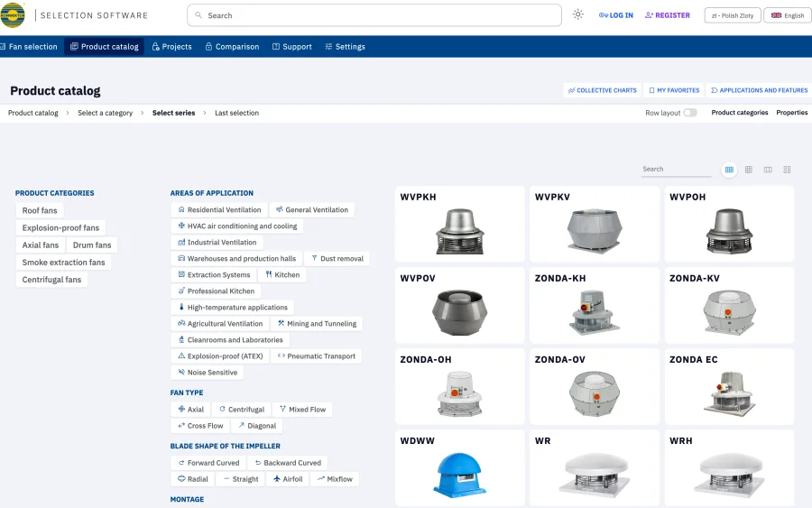Image resolution: width=812 pixels, height=508 pixels.
Task: Select Backward Curved blade shape
Action: coord(288,463)
